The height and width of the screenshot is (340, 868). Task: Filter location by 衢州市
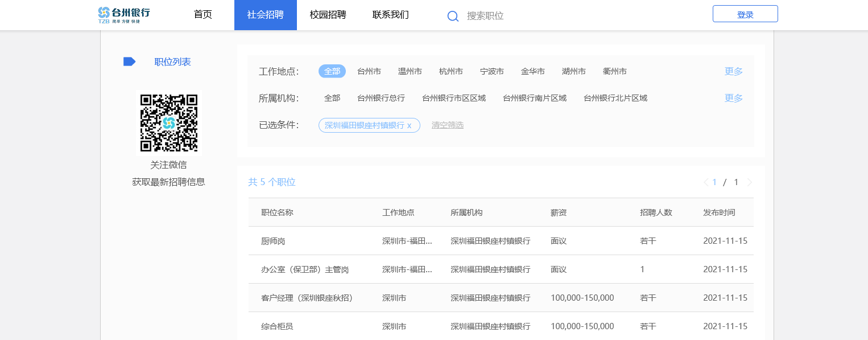615,71
